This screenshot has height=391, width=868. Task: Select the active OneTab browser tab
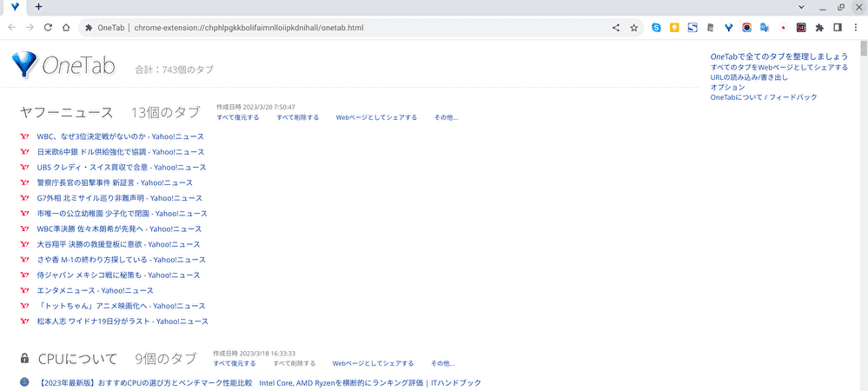click(15, 7)
